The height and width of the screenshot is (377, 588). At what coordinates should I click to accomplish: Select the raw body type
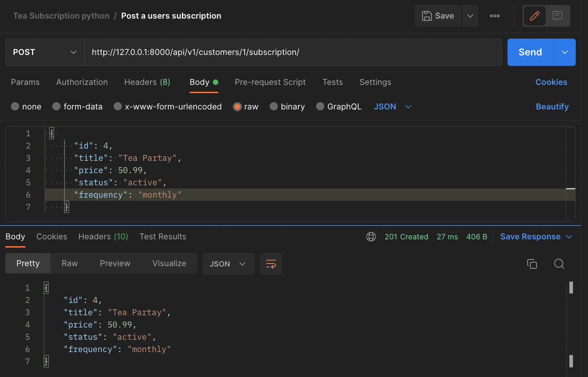pos(246,107)
